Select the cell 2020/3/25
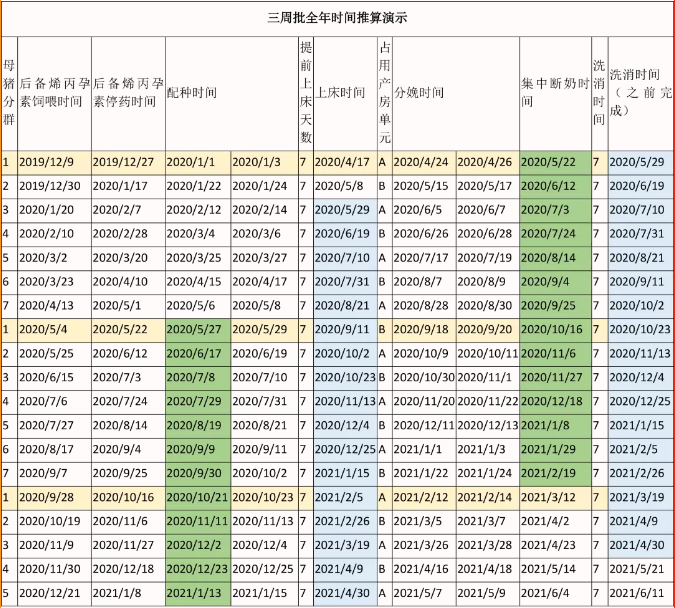The width and height of the screenshot is (675, 608). pyautogui.click(x=198, y=258)
